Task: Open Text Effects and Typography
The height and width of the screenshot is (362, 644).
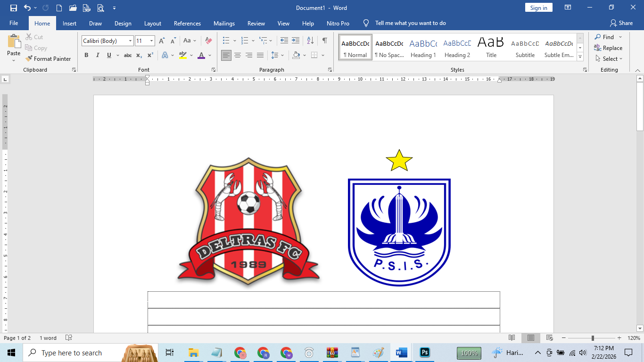Action: (165, 55)
